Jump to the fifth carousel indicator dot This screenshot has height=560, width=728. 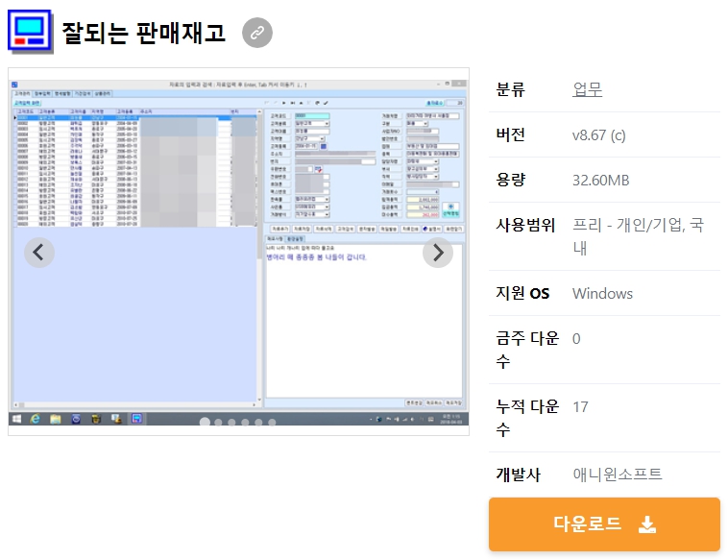click(258, 422)
